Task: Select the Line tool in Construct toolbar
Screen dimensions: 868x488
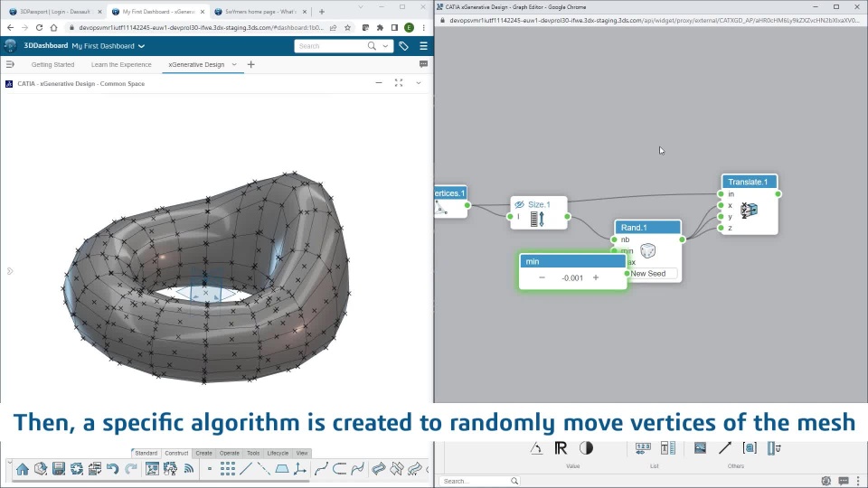Action: point(246,469)
